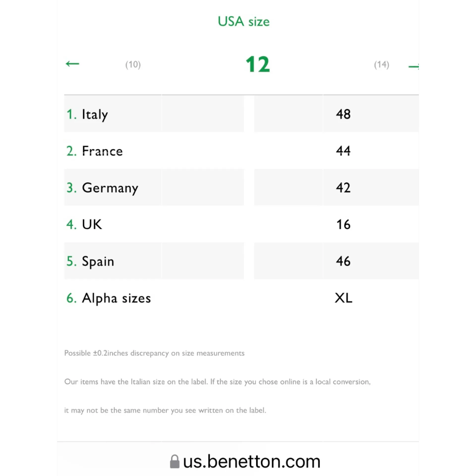Click the right arrow to next size

pos(414,66)
